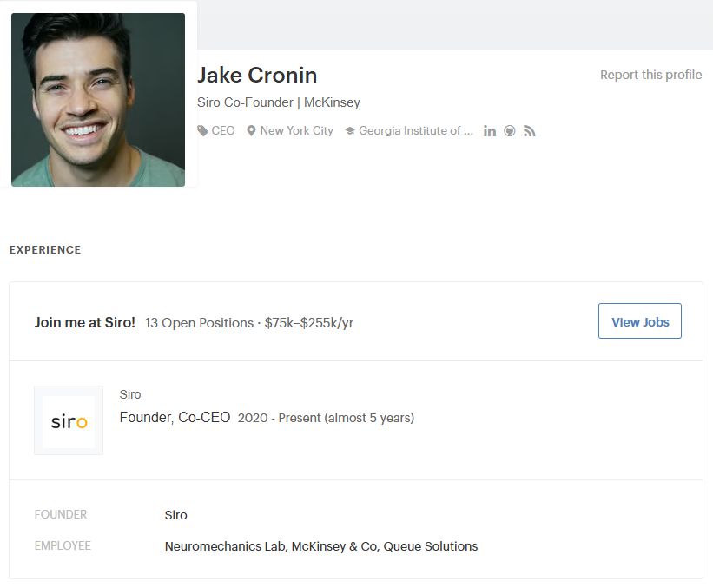
Task: Open the GitHub profile icon
Action: tap(510, 131)
